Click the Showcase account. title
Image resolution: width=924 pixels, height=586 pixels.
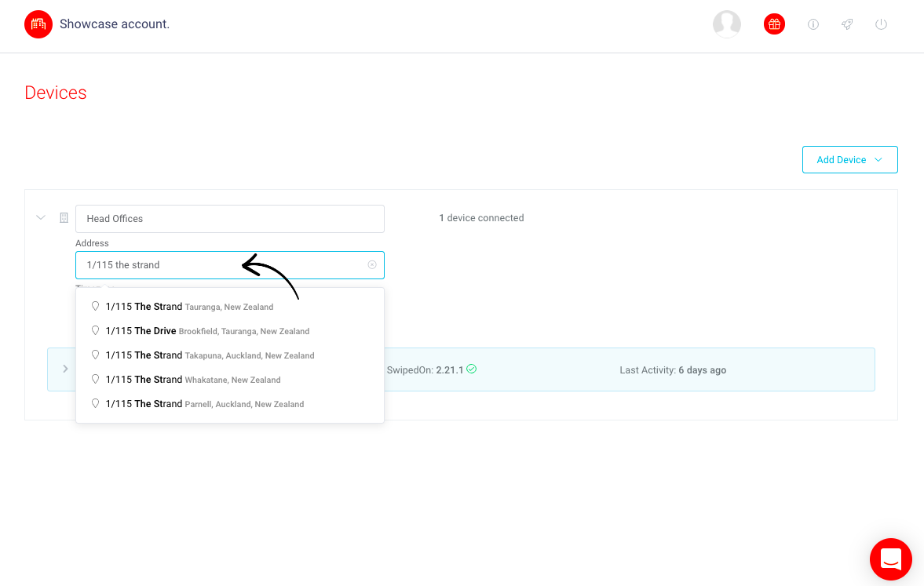tap(115, 24)
